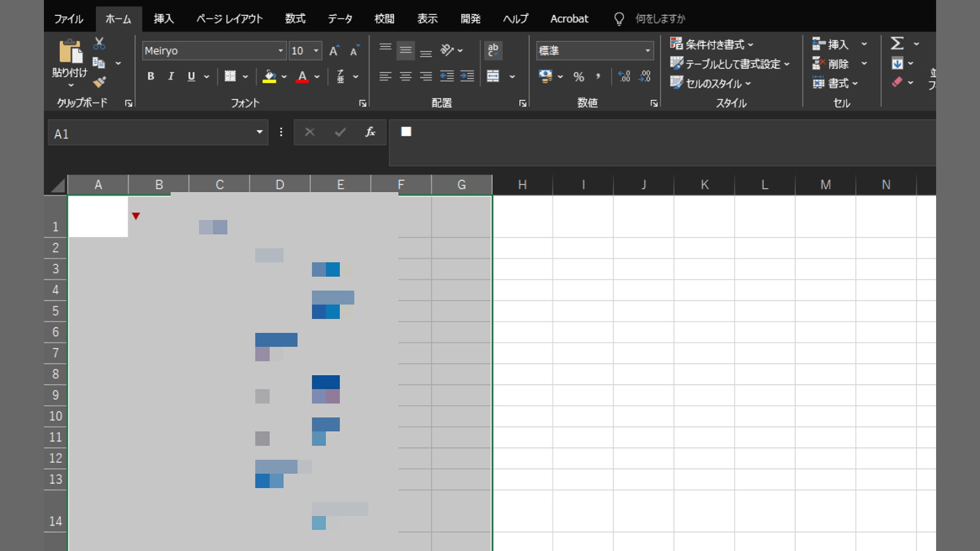The width and height of the screenshot is (980, 551).
Task: Click AutoSum sigma icon
Action: [x=897, y=43]
